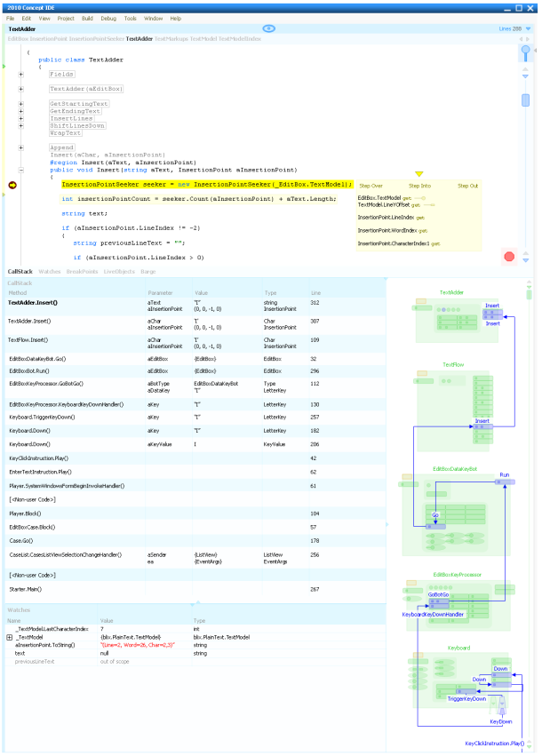Click Step Into

click(x=420, y=186)
